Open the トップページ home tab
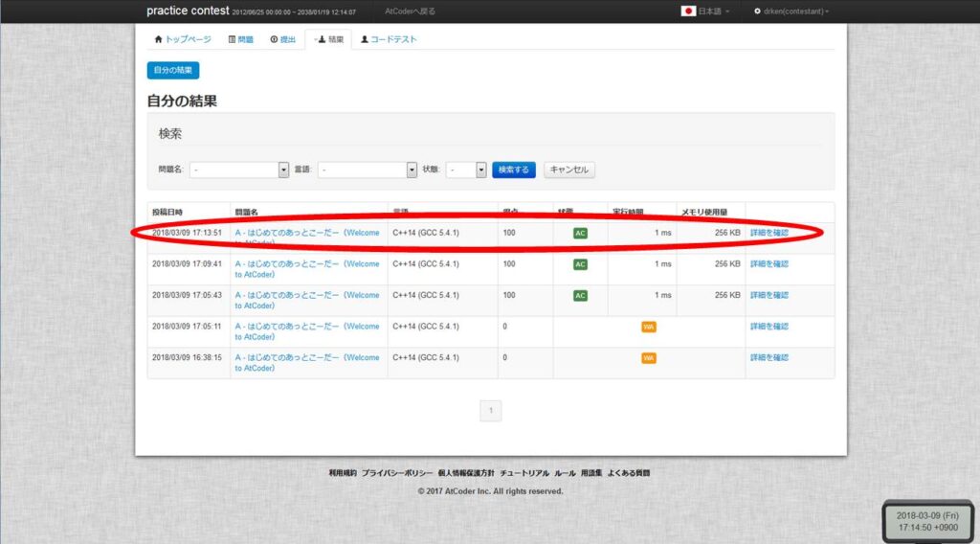This screenshot has height=544, width=980. [185, 39]
